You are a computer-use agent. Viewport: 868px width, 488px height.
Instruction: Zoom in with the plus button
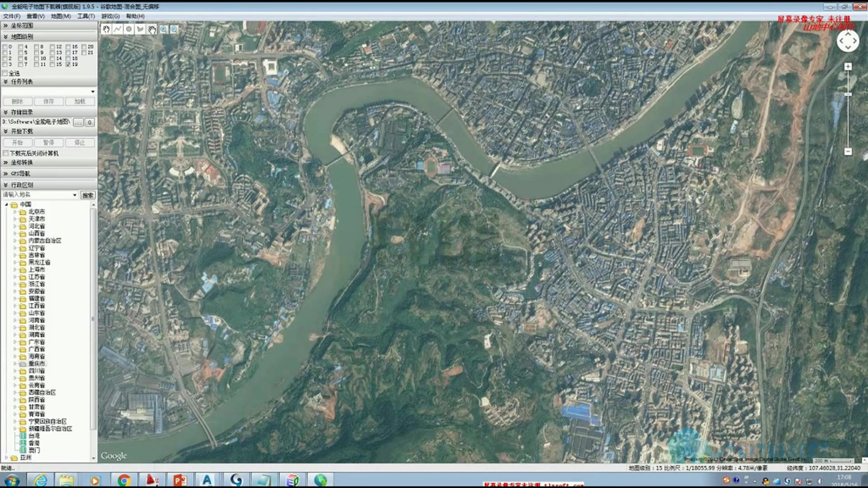848,66
